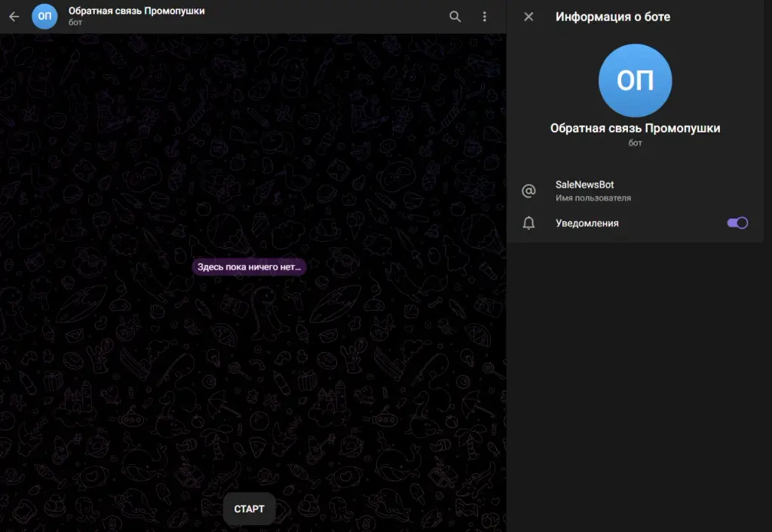Click the chat title Обратная связь Промопушки in header

tap(136, 11)
